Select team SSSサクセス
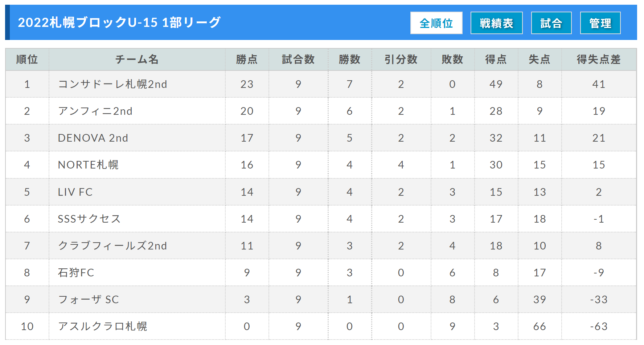Screen dimensions: 644x345 pos(89,219)
